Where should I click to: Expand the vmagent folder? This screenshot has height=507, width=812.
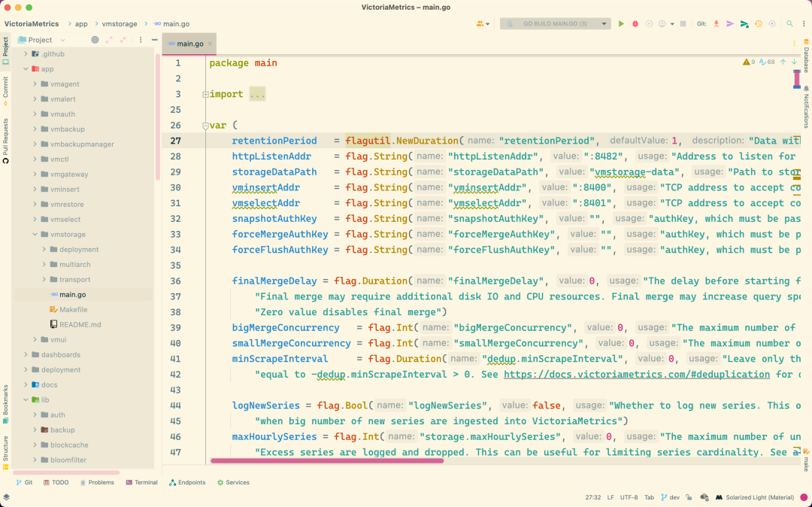click(35, 84)
